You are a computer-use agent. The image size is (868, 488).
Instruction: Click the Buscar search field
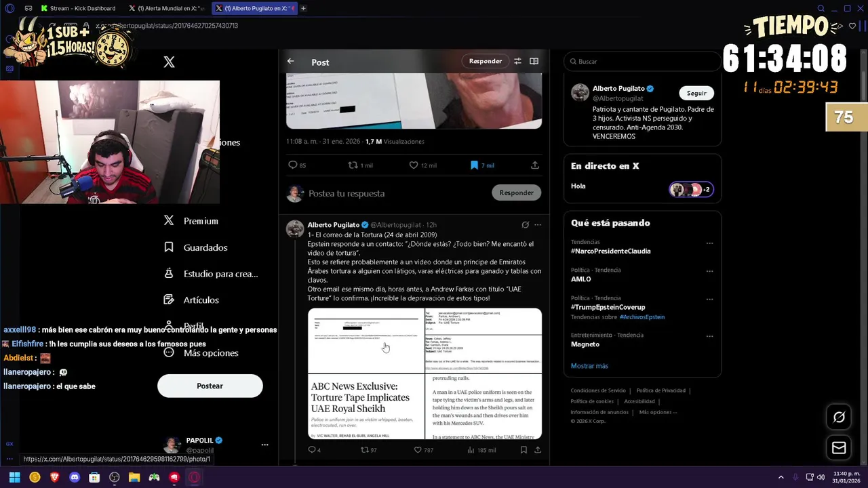pos(642,61)
